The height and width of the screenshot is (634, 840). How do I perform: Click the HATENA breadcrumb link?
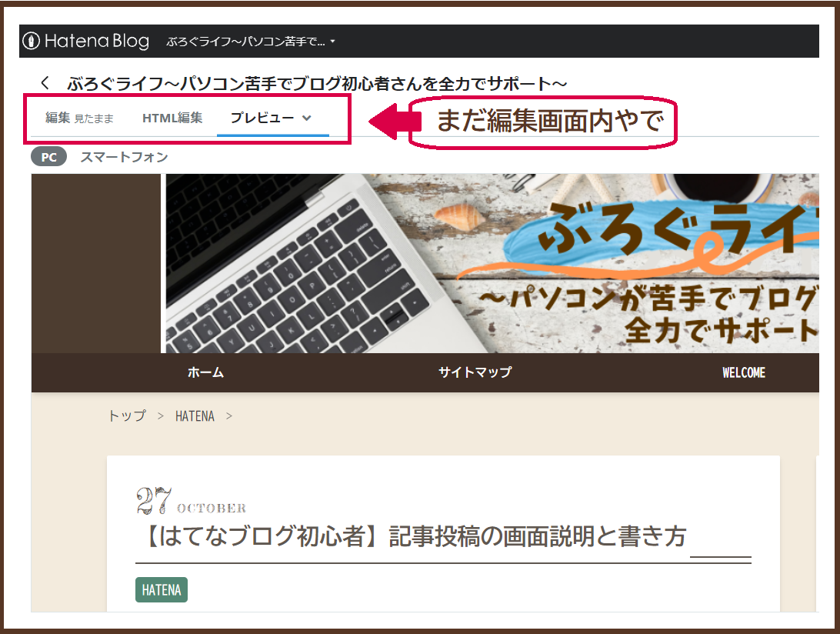pos(195,416)
